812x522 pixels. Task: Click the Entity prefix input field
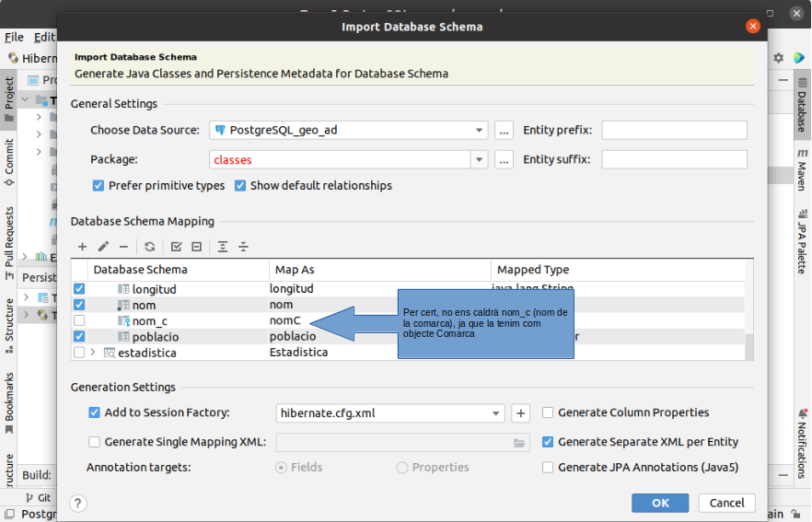(674, 130)
